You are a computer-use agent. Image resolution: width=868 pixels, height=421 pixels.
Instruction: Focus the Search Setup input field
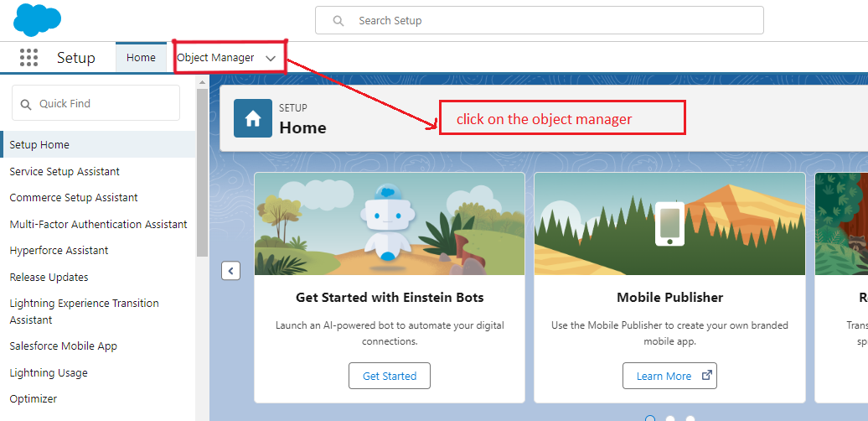[553, 21]
